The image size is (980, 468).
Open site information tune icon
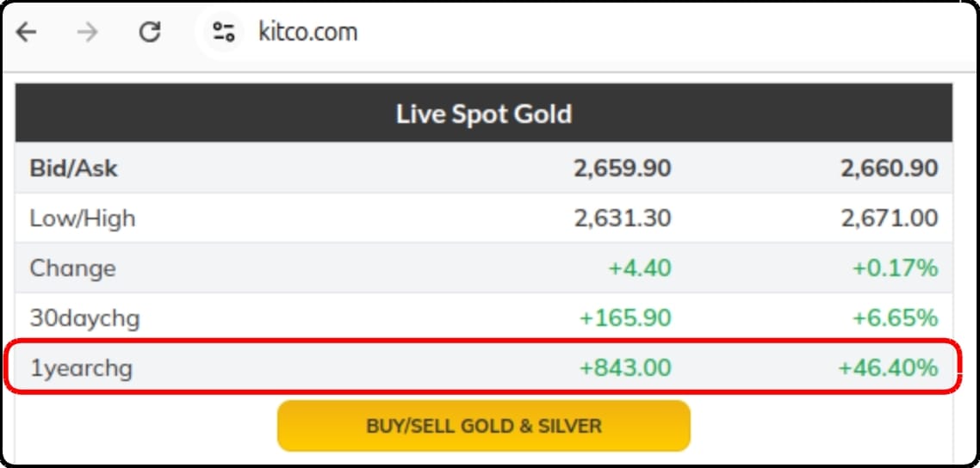point(223,31)
